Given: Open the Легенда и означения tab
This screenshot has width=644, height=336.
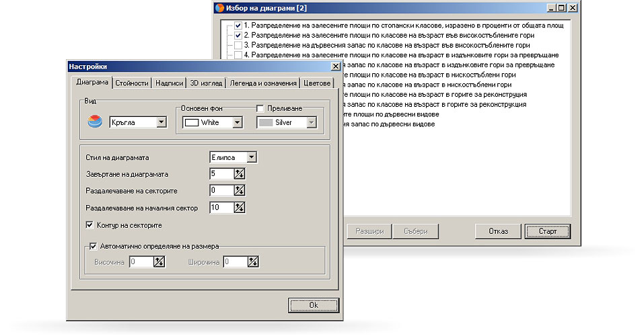Looking at the screenshot, I should point(262,83).
